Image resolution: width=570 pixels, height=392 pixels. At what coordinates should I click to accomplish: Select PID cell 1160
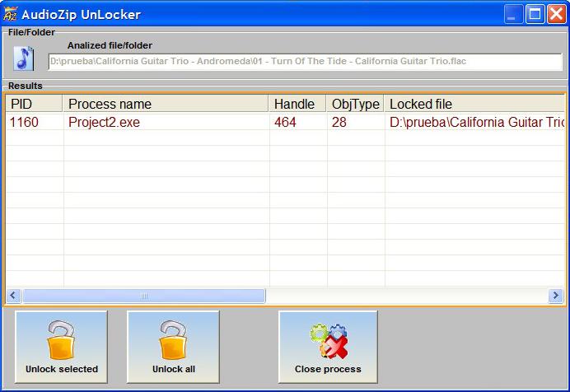(24, 122)
